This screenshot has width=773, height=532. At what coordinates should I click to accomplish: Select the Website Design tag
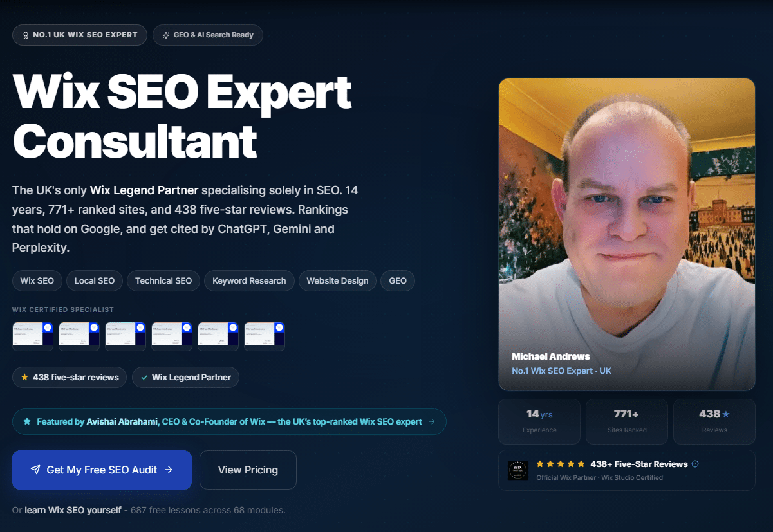(337, 280)
